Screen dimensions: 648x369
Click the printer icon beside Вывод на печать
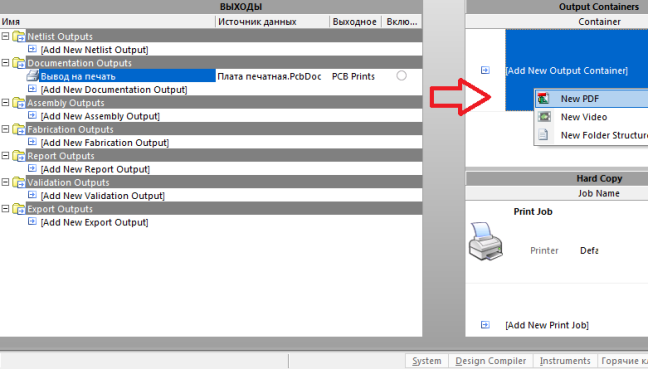[x=32, y=76]
